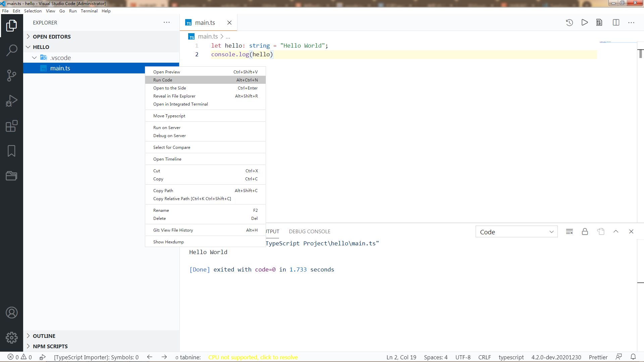Click the tabnine CPU not supported message

click(253, 357)
